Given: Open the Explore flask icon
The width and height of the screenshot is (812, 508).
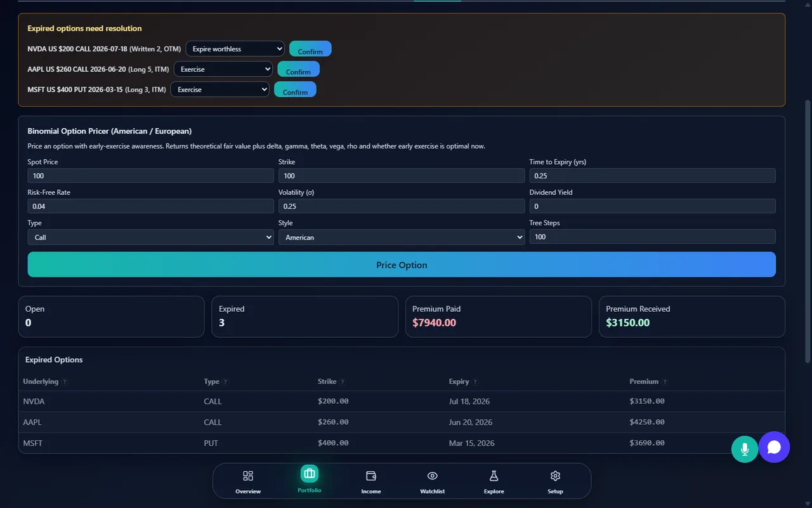Looking at the screenshot, I should 494,476.
